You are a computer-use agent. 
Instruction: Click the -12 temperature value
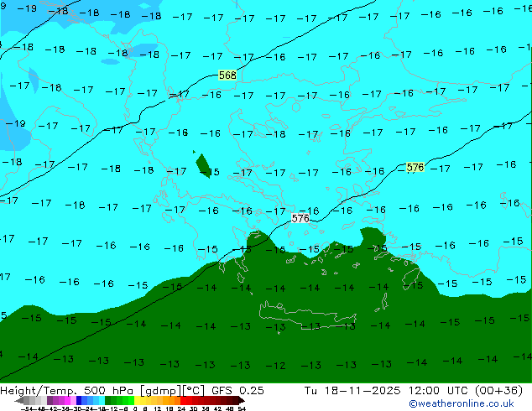click(x=275, y=366)
